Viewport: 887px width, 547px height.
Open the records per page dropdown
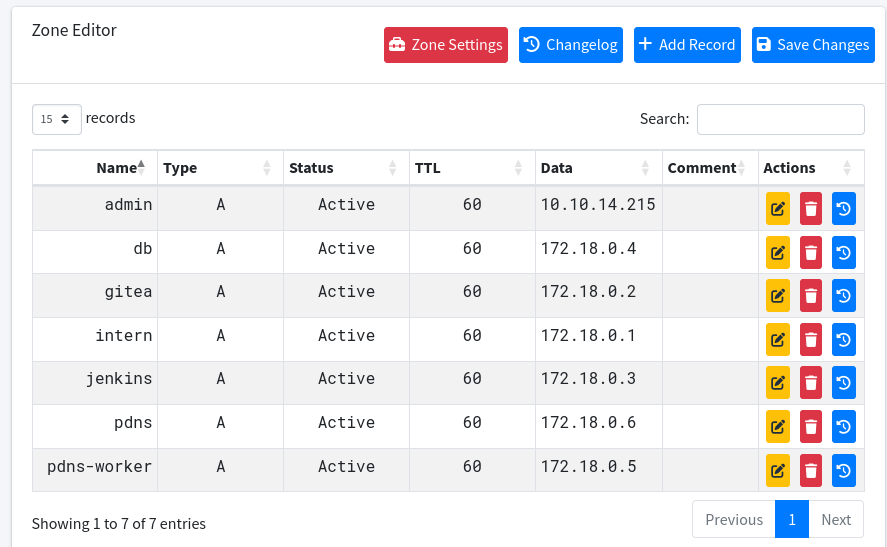[x=56, y=119]
